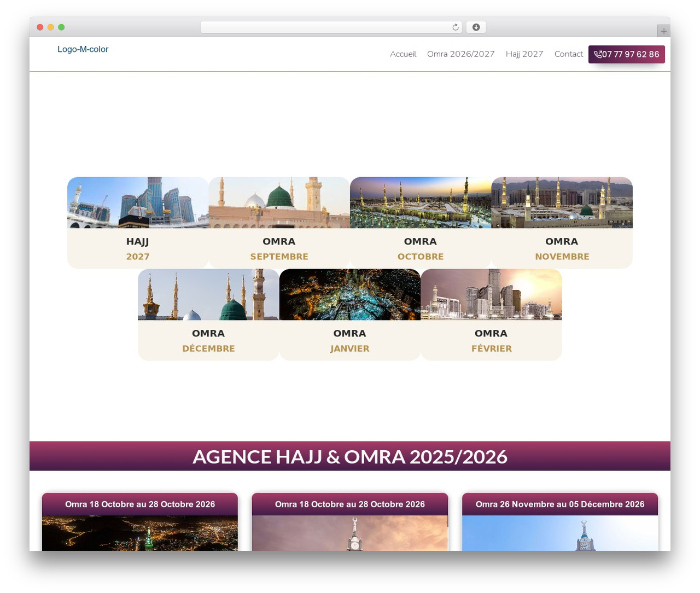Image resolution: width=700 pixels, height=593 pixels.
Task: Call the 07 77 97 62 86 button
Action: 627,54
